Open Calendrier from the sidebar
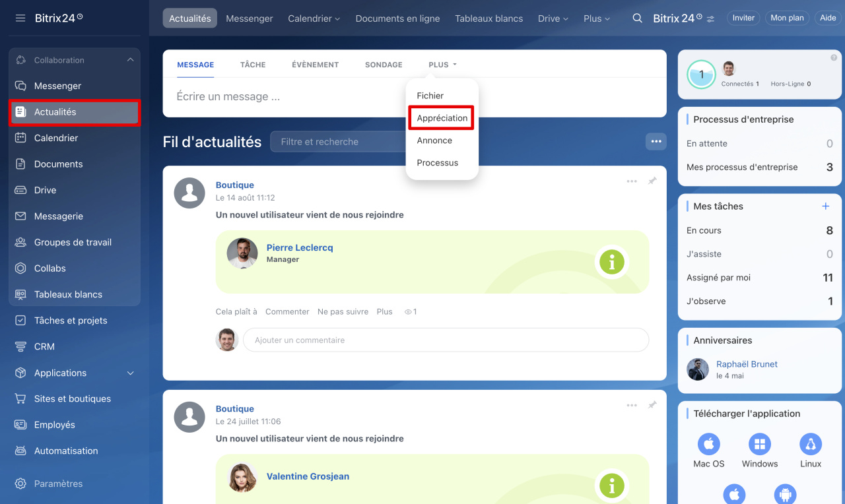 pyautogui.click(x=75, y=138)
